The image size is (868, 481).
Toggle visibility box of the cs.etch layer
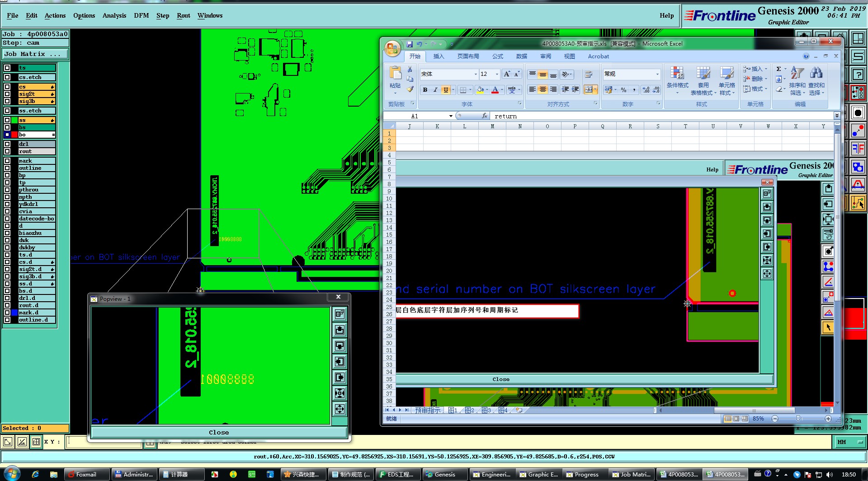7,77
